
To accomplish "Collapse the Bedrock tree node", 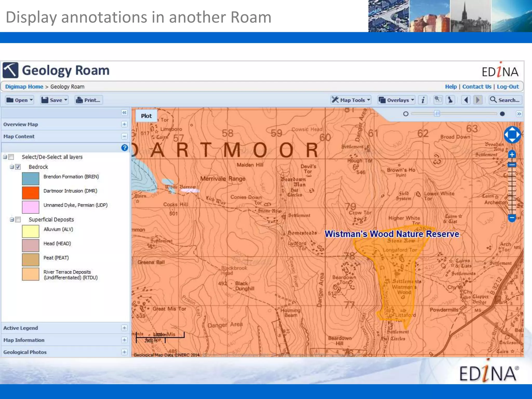I will pos(12,167).
